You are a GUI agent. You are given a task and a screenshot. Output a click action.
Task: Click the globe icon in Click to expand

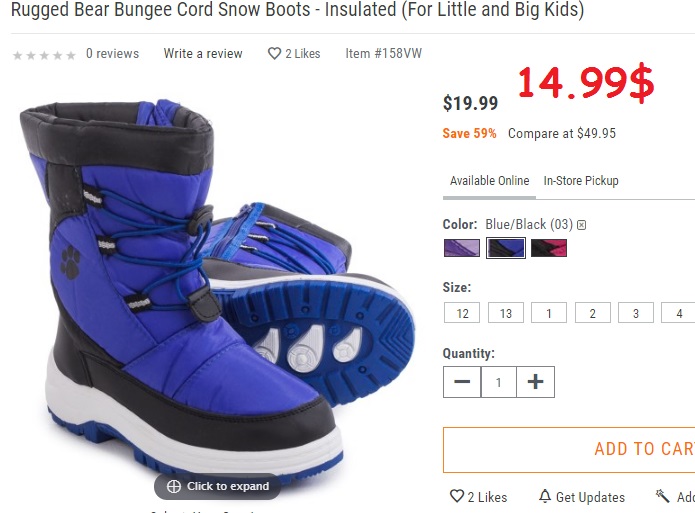point(174,486)
